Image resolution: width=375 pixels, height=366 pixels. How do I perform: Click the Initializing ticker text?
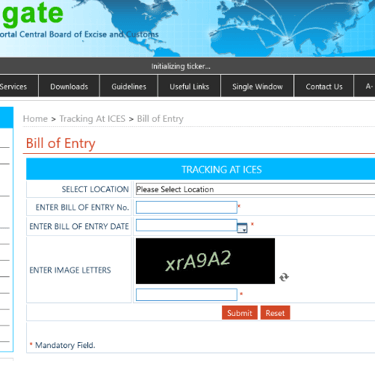coord(181,66)
